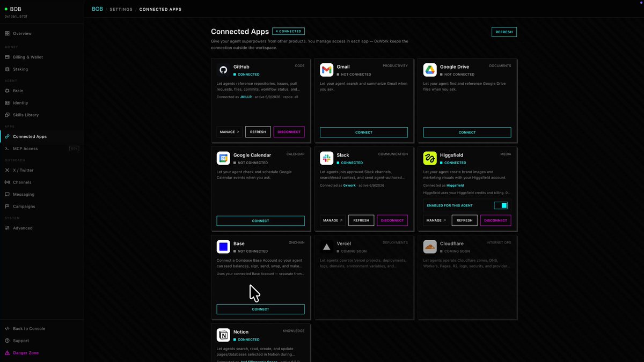Screen dimensions: 644x362
Task: Click the Higgsfield account name link
Action: (455, 186)
